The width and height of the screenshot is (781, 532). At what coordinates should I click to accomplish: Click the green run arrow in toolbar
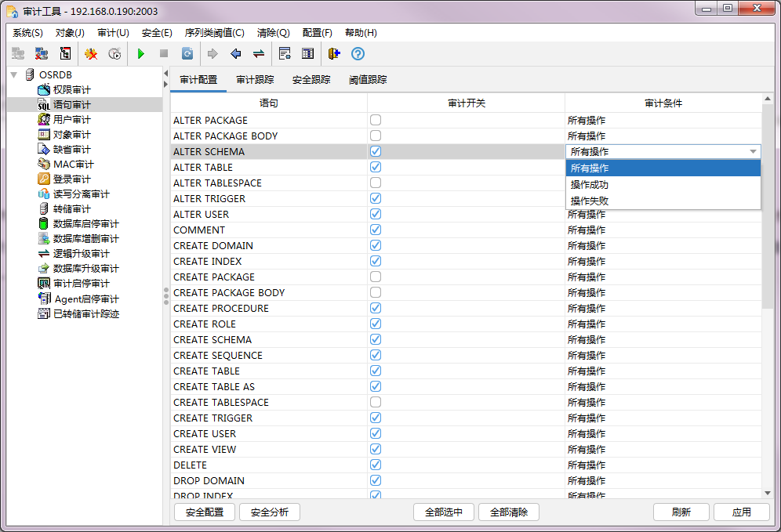click(141, 54)
